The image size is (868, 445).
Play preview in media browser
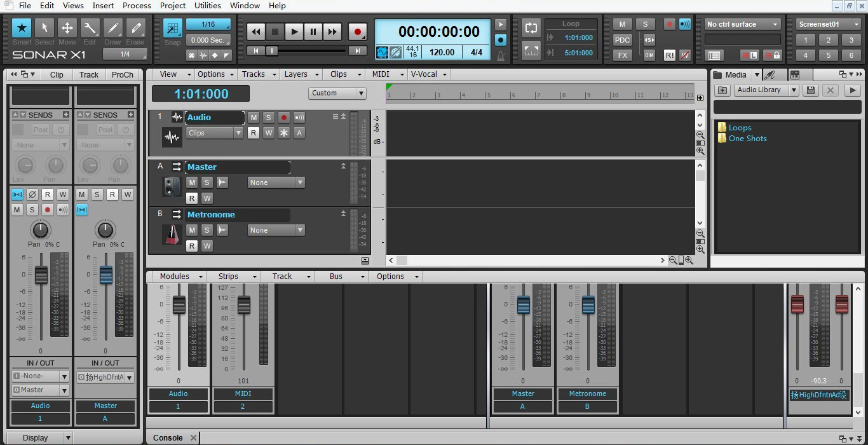coord(852,90)
